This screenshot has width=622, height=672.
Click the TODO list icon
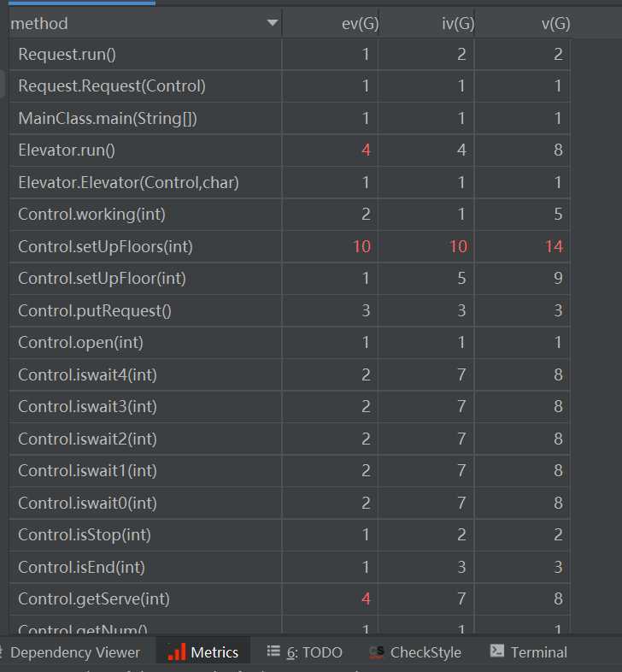273,651
